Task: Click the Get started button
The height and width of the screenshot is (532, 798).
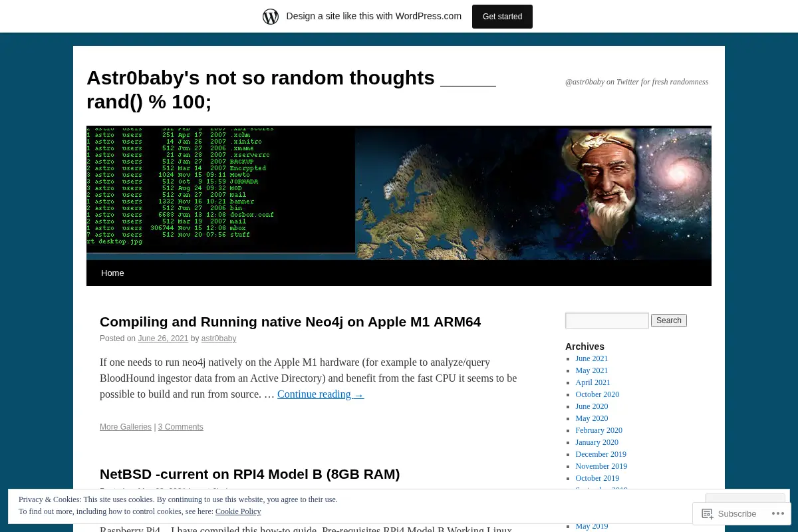Action: click(502, 17)
